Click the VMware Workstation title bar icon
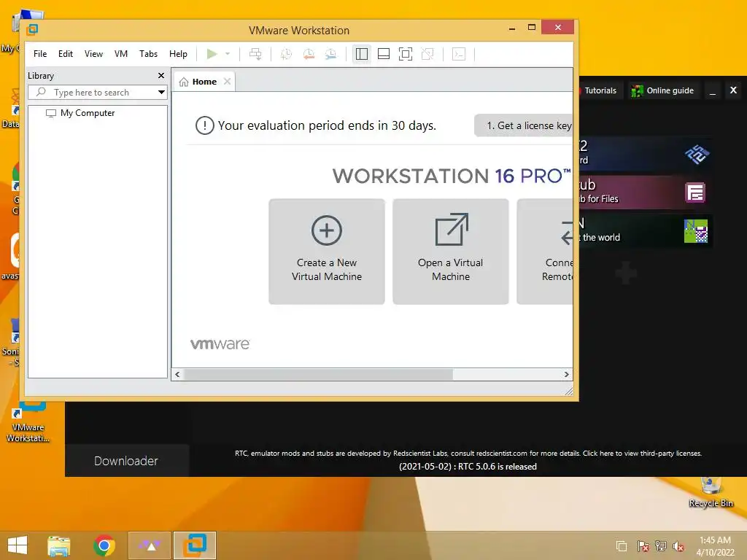 (32, 29)
